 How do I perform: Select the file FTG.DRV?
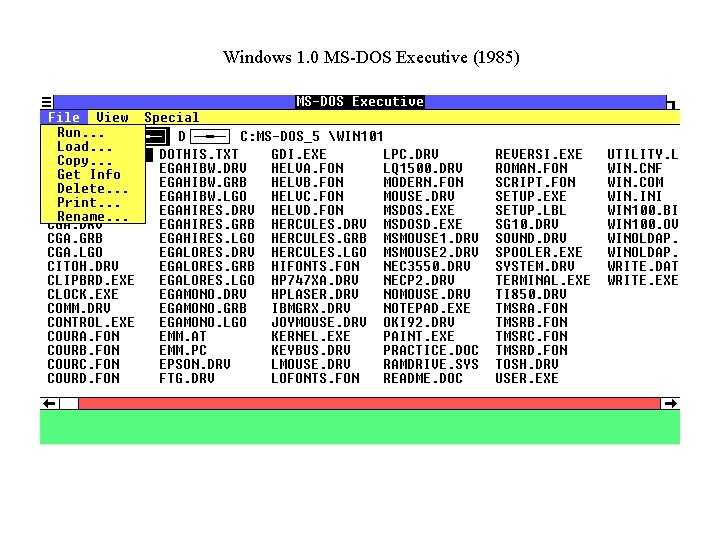point(187,378)
